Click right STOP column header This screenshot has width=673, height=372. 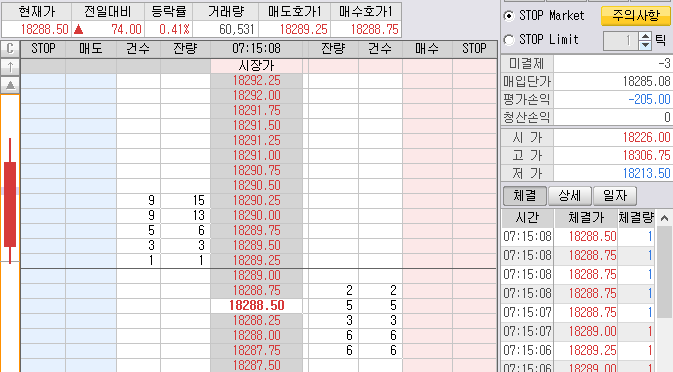pos(474,49)
